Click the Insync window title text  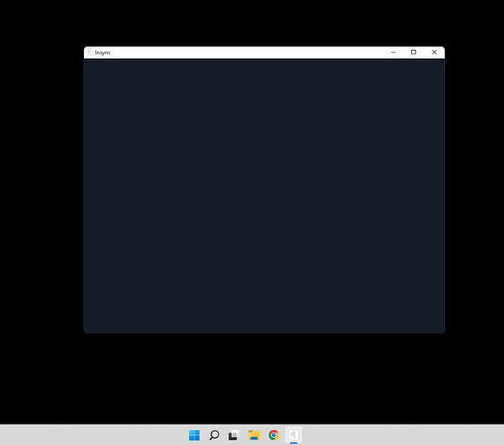(x=103, y=53)
